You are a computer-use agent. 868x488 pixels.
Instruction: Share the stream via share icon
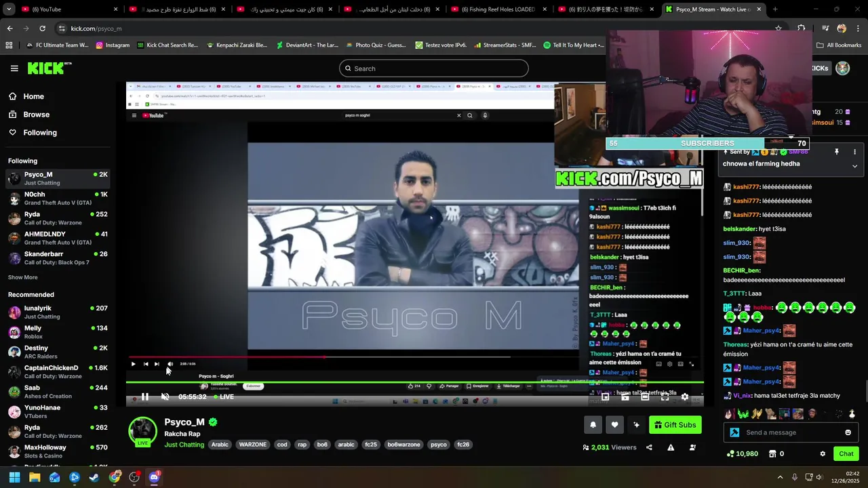coord(649,447)
